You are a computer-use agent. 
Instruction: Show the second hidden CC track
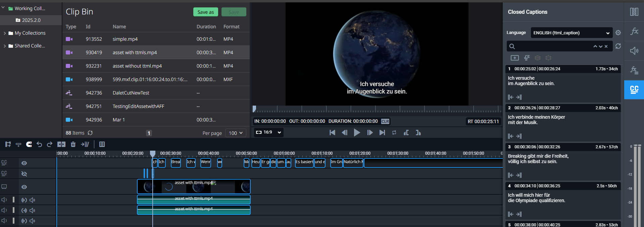(24, 174)
